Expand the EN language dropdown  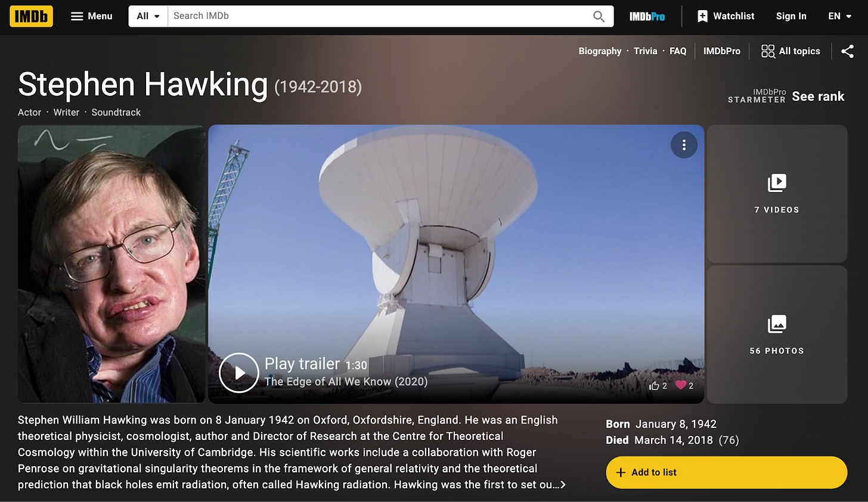click(x=840, y=16)
